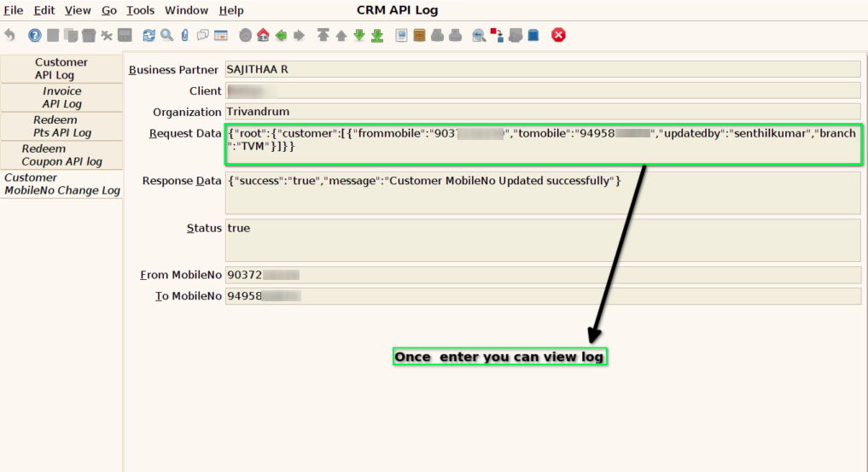Jump to last record green bottom arrow
The image size is (868, 472).
tap(377, 35)
